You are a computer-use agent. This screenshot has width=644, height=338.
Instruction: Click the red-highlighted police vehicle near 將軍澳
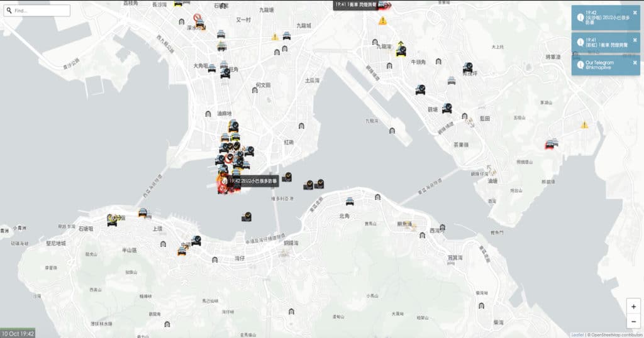click(552, 144)
